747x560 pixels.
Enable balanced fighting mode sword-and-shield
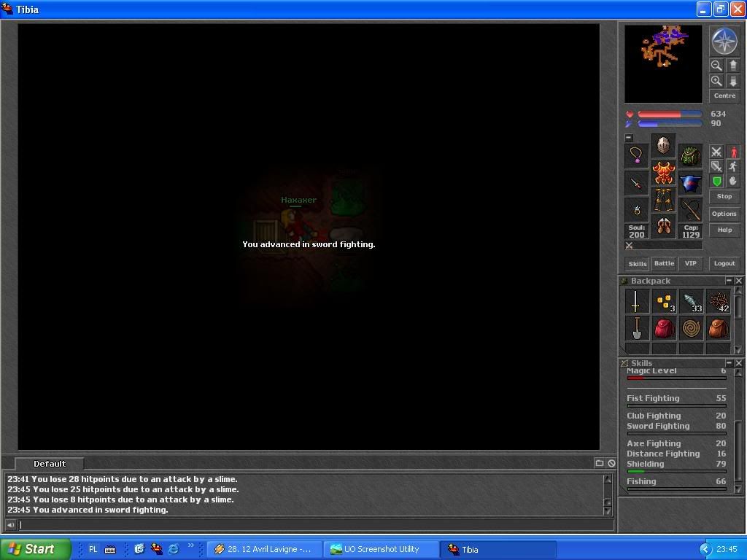point(716,166)
